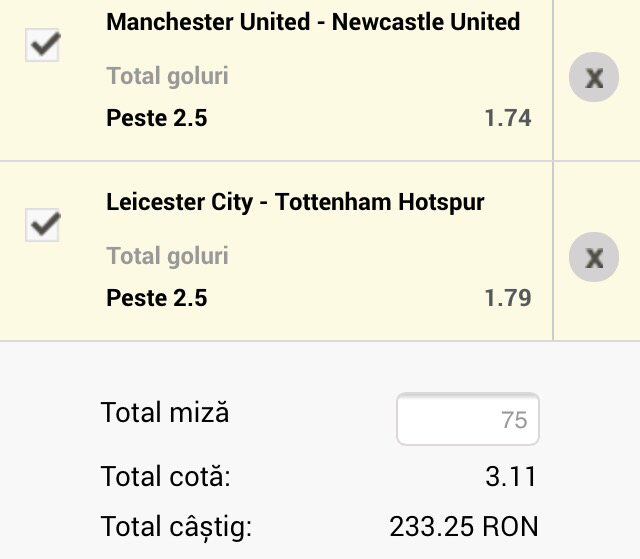Viewport: 640px width, 559px height.
Task: Click Total goluri under the Manchester match
Action: (167, 76)
